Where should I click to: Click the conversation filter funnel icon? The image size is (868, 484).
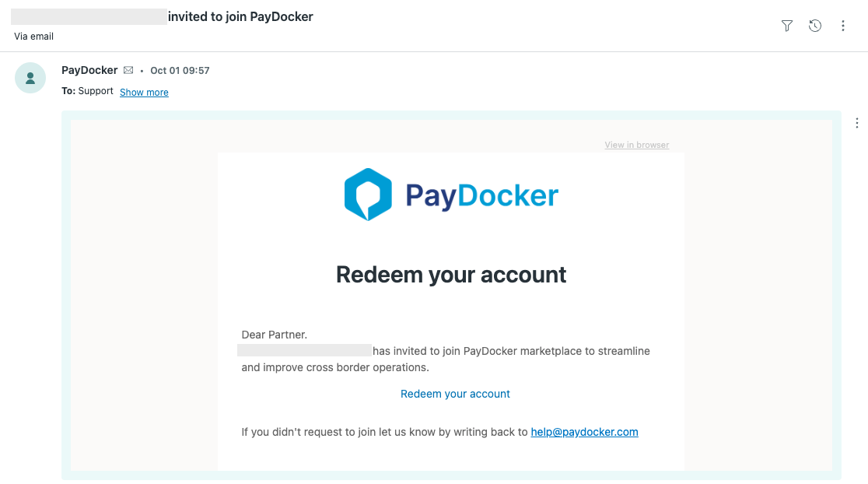click(786, 26)
